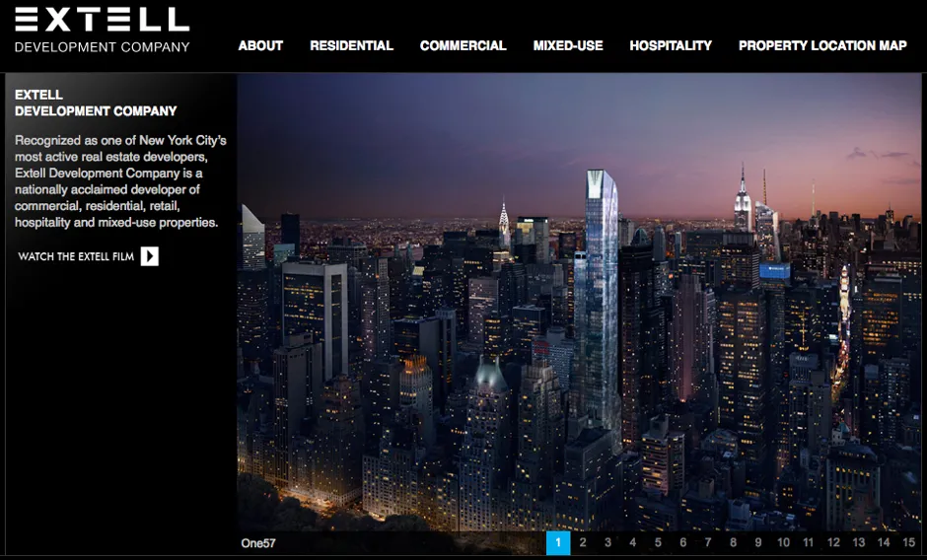The width and height of the screenshot is (927, 560).
Task: Open the Residential menu
Action: 351,45
